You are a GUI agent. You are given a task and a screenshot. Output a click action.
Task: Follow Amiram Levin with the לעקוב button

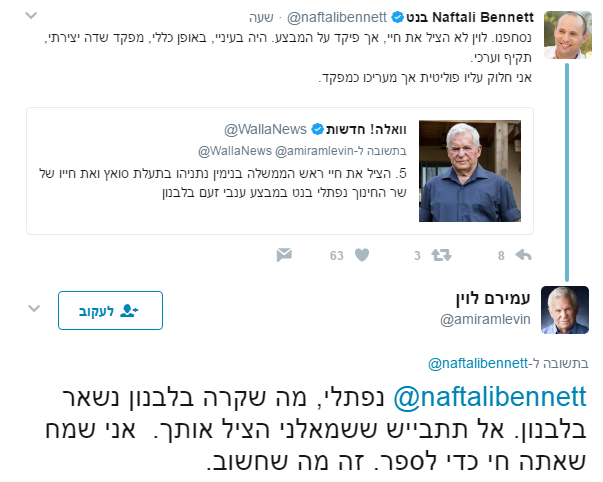coord(110,310)
